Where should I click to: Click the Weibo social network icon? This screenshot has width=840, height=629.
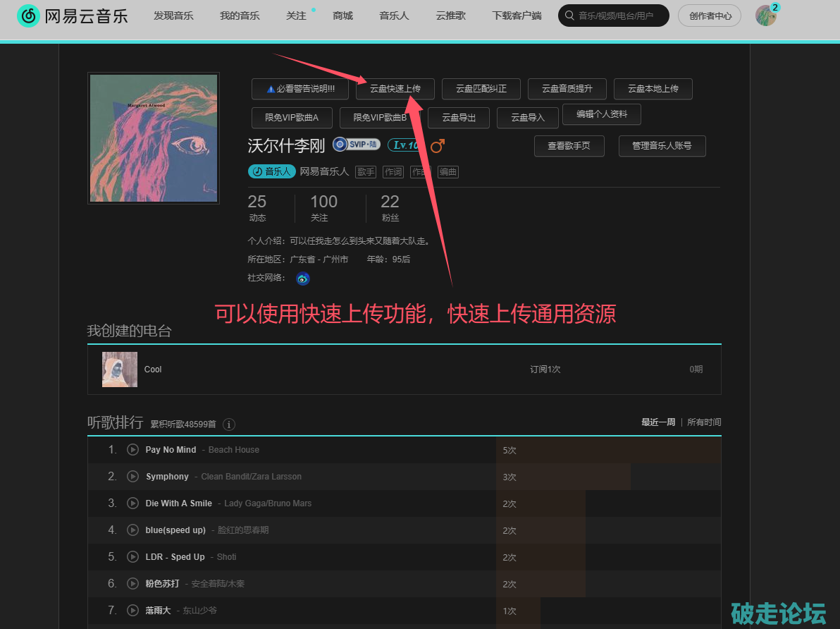pos(303,279)
